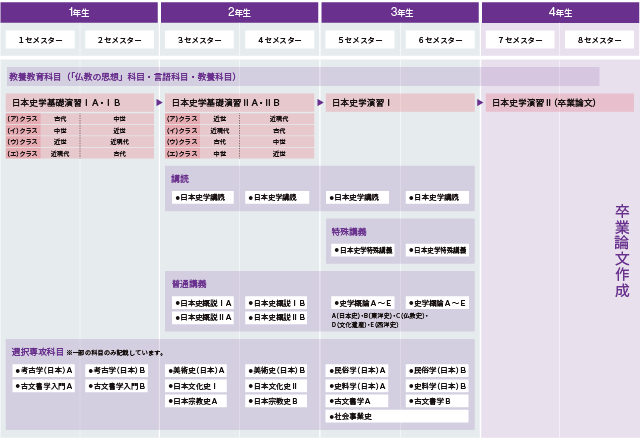Select 考古学(日本)A course
This screenshot has height=440, width=640.
click(44, 371)
